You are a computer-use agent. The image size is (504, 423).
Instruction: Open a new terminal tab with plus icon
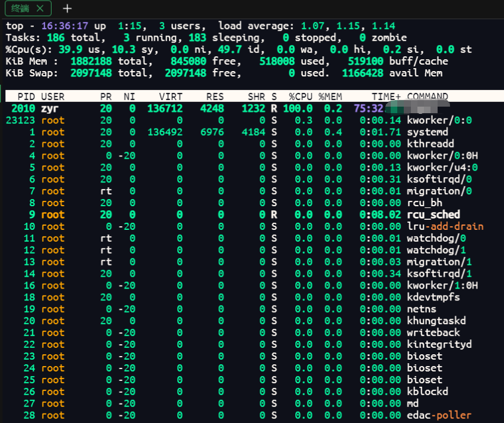click(x=68, y=8)
